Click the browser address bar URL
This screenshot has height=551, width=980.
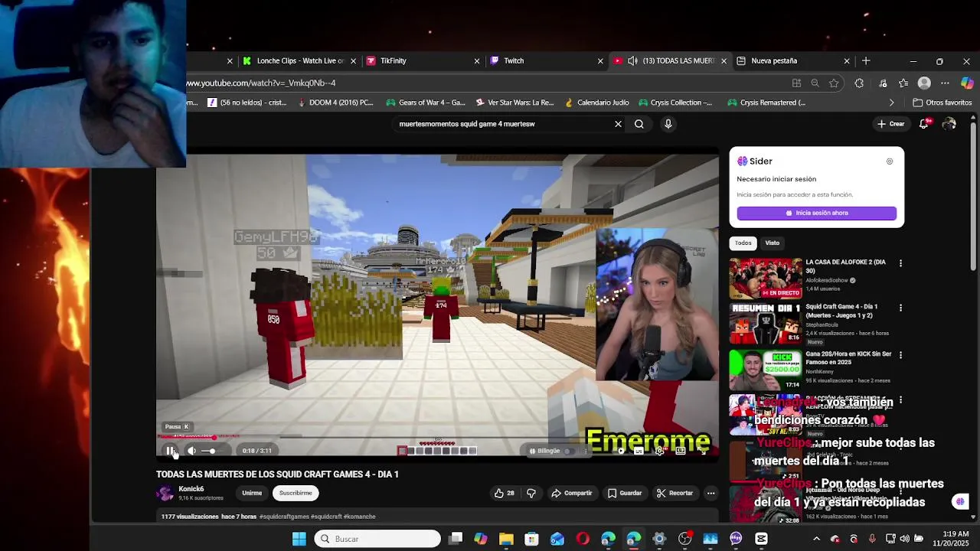[x=261, y=83]
